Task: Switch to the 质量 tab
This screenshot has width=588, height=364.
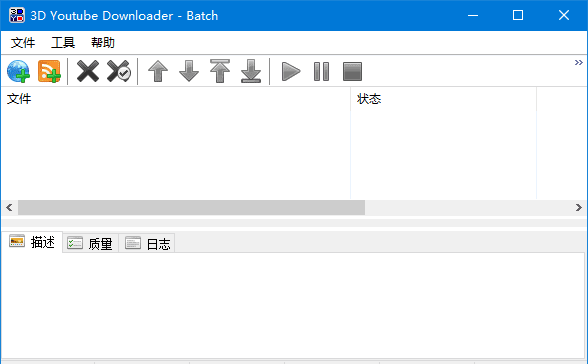Action: [90, 244]
